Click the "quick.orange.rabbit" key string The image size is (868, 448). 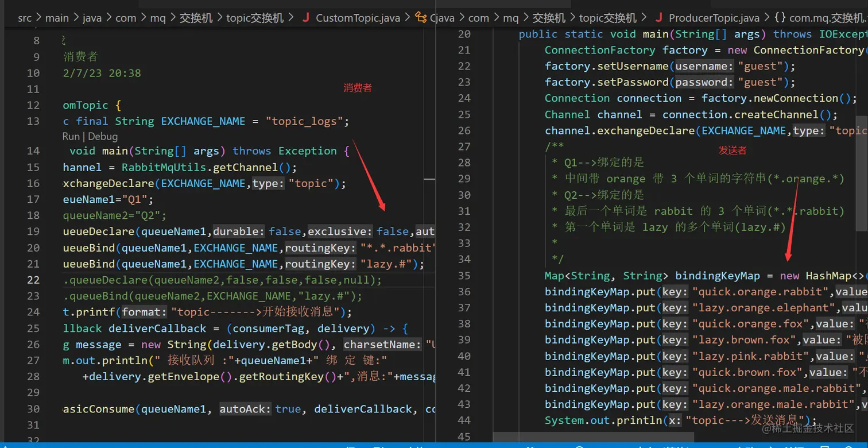pyautogui.click(x=761, y=292)
